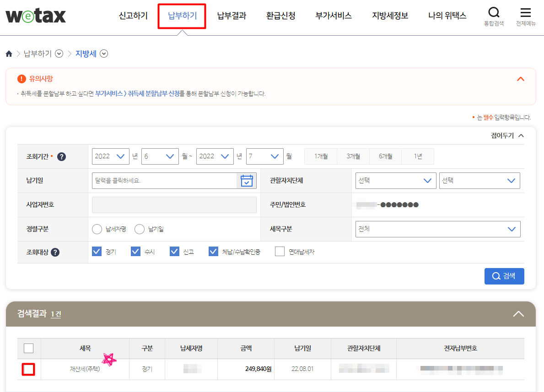Collapse the 유의사항 notice panel

pos(520,79)
